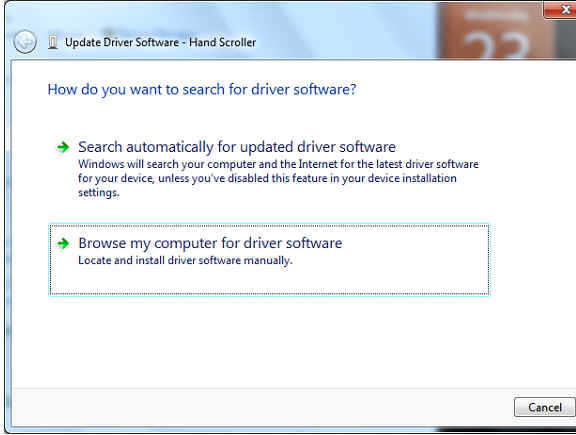Click the 'Update Driver Software - Hand Scroller' title
Image resolution: width=576 pixels, height=435 pixels.
coord(160,42)
